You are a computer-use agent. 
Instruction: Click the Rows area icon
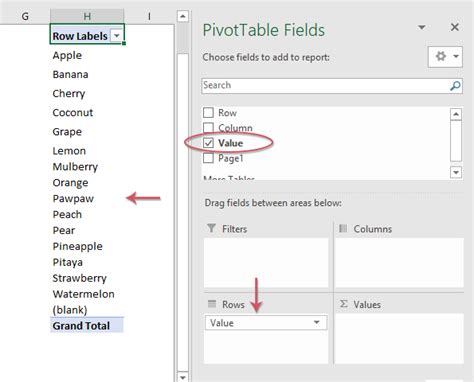(x=212, y=304)
